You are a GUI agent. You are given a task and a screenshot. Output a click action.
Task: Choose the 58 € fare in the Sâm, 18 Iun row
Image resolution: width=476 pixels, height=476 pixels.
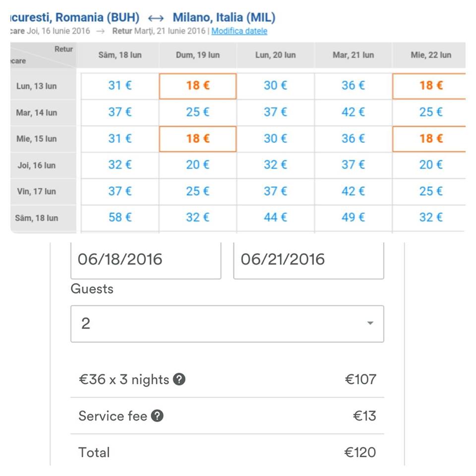coord(120,218)
